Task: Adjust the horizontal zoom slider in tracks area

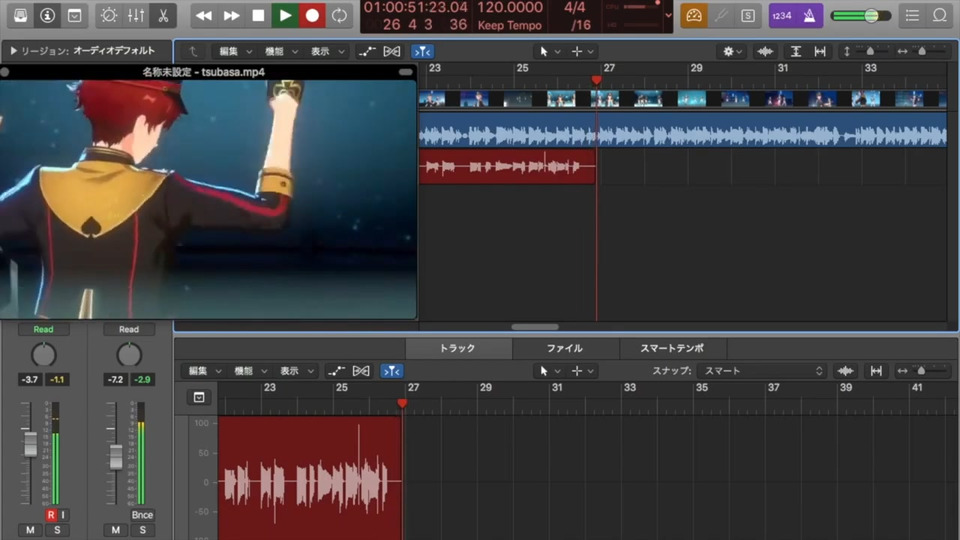Action: pos(921,51)
